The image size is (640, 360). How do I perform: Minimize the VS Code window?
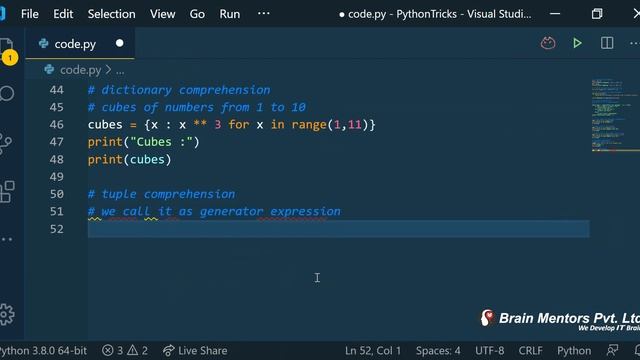click(555, 14)
